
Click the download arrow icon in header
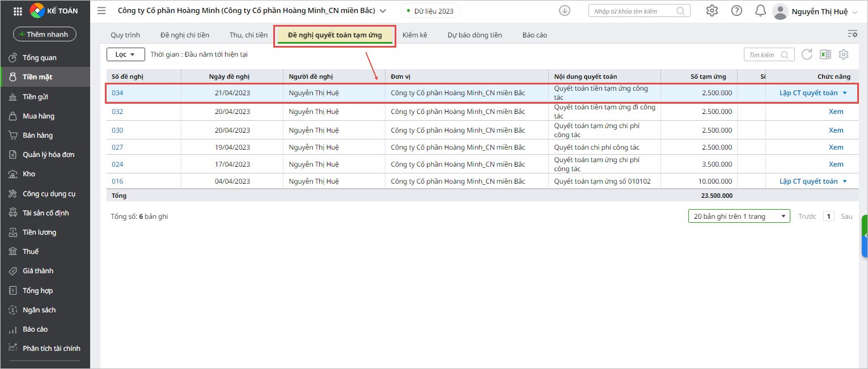pyautogui.click(x=564, y=11)
